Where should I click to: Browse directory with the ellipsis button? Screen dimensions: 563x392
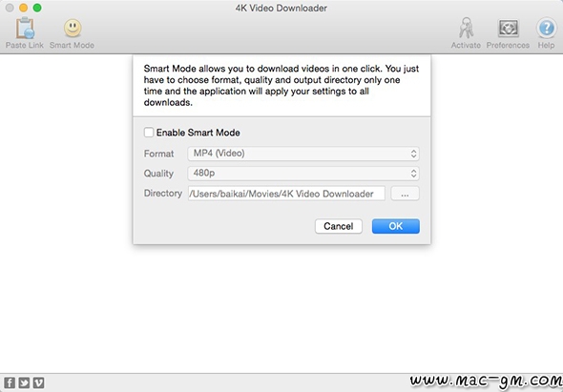(x=405, y=194)
